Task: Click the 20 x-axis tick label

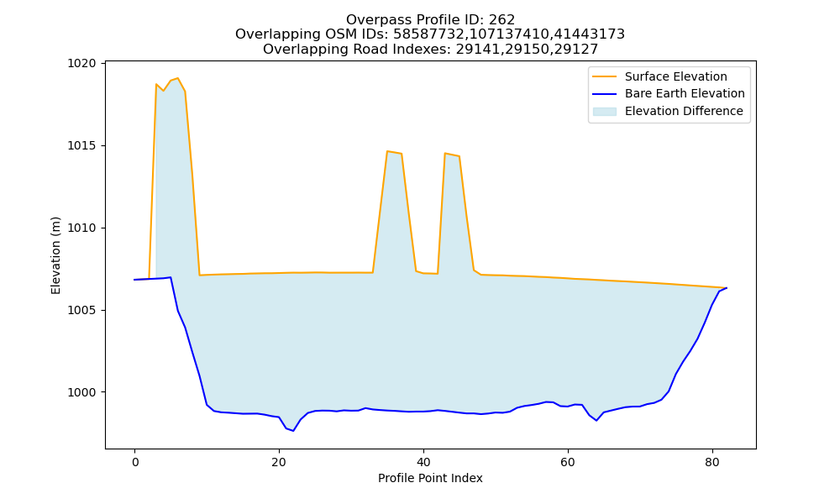Action: click(x=279, y=463)
